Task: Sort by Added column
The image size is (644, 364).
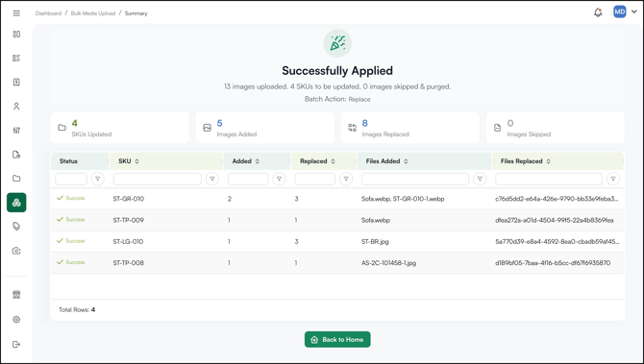Action: click(257, 161)
